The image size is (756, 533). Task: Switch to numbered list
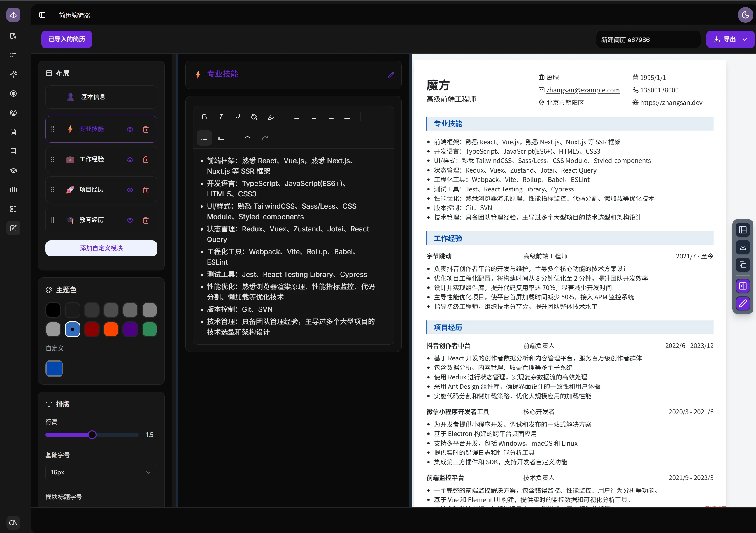click(x=221, y=138)
